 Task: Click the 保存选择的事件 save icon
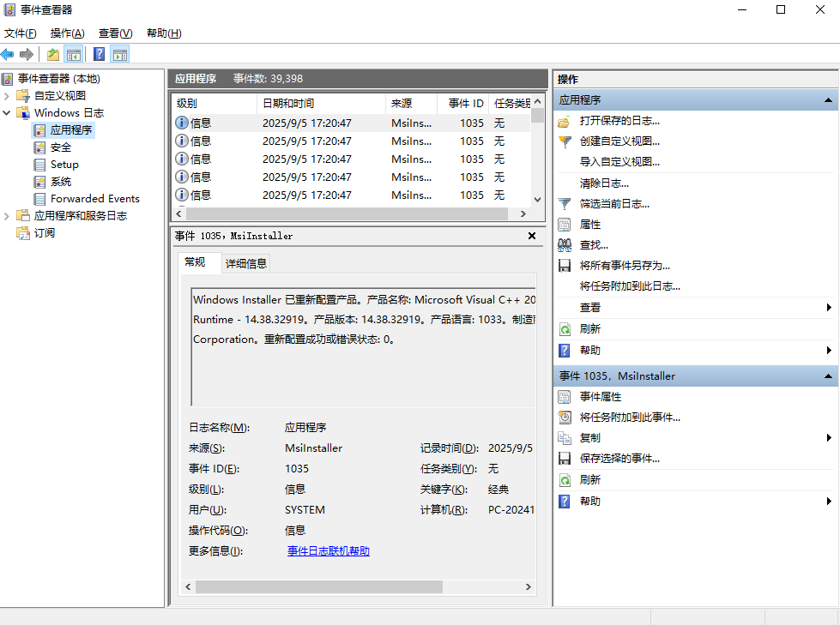[x=564, y=459]
